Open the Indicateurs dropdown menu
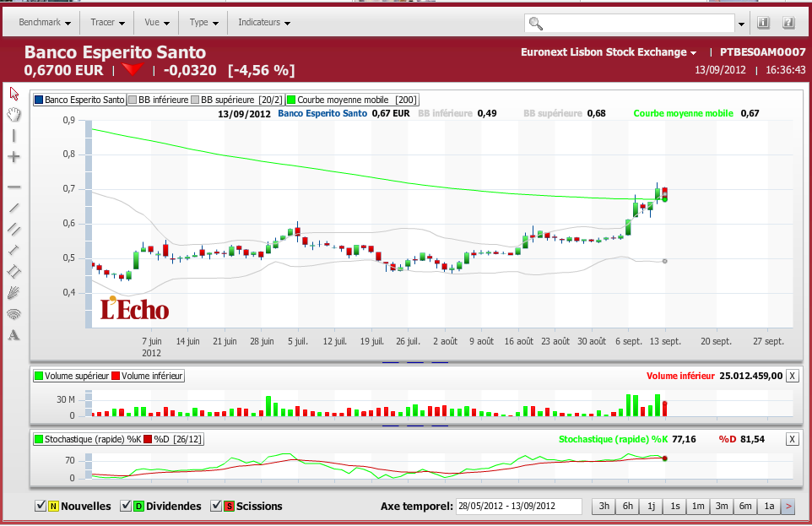Screen dimensions: 812x526 tap(264, 22)
